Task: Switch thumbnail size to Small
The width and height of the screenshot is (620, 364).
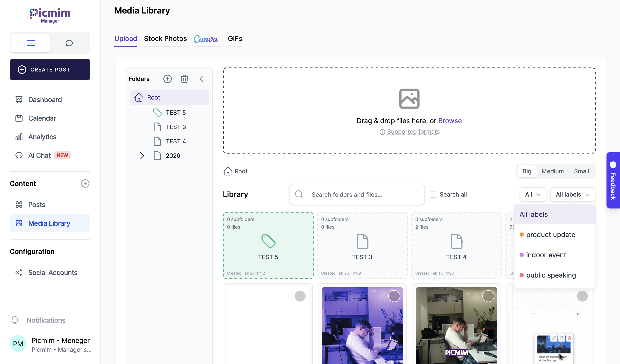Action: click(x=582, y=171)
